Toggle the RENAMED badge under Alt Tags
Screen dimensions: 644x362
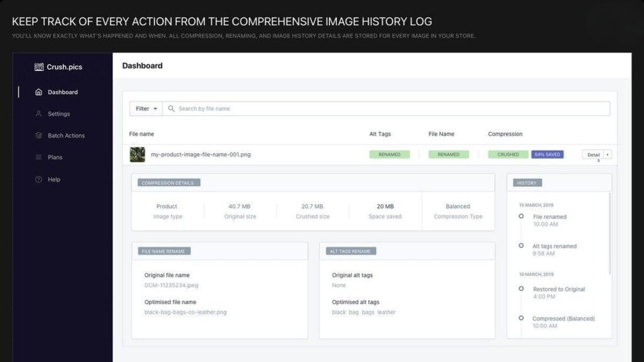point(390,154)
